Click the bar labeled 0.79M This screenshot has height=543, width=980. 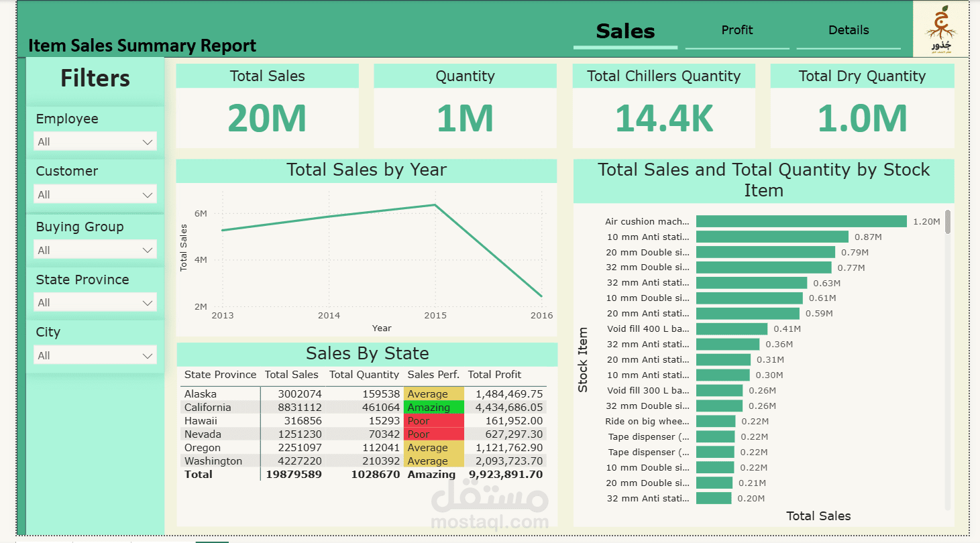(x=765, y=252)
